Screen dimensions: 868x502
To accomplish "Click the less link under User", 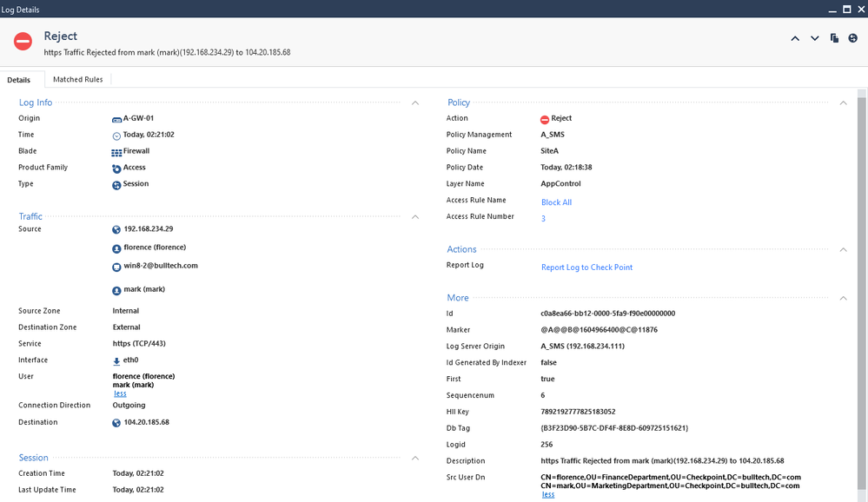I will click(120, 394).
